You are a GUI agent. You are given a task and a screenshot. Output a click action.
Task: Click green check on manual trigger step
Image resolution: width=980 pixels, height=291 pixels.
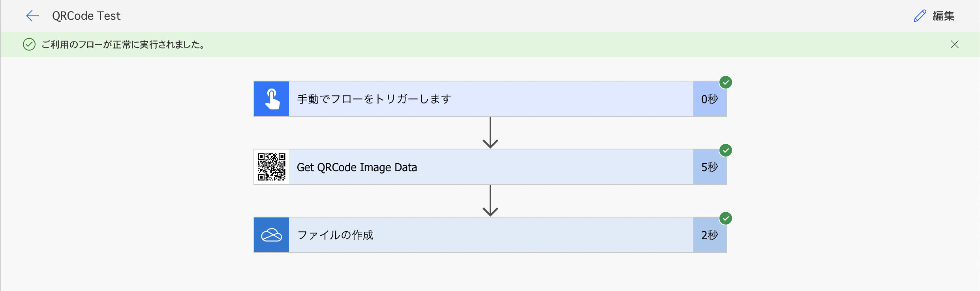point(726,82)
